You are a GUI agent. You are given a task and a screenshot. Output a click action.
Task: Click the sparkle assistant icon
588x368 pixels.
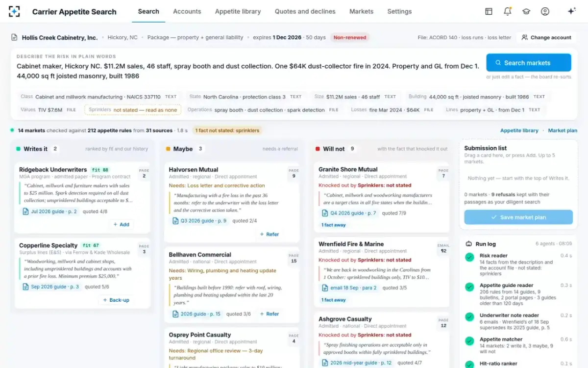click(x=571, y=11)
